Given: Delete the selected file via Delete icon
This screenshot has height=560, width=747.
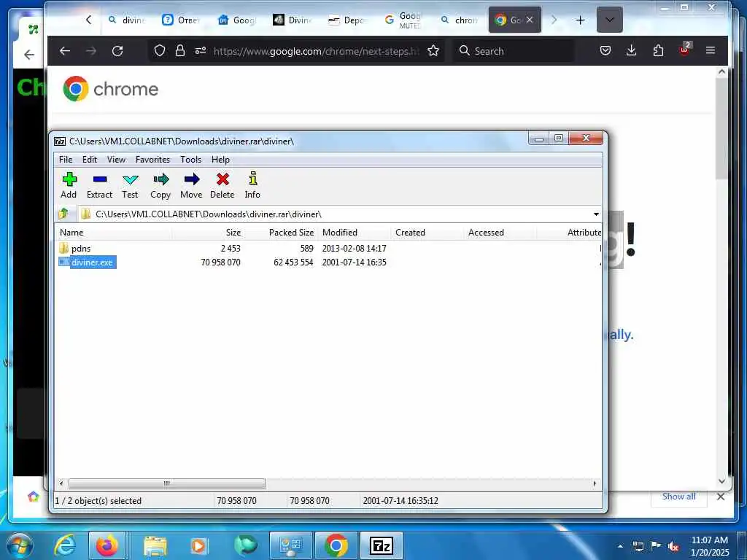Looking at the screenshot, I should click(x=222, y=185).
